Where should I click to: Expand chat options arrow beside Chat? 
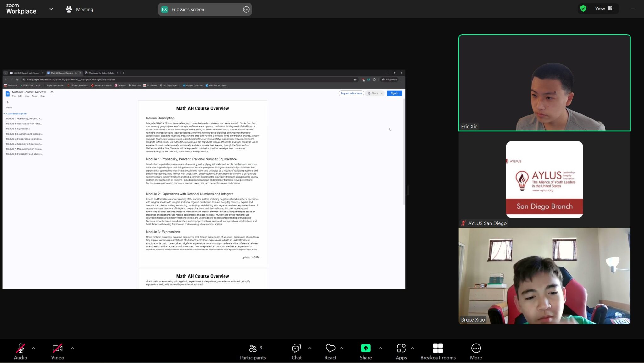point(310,348)
